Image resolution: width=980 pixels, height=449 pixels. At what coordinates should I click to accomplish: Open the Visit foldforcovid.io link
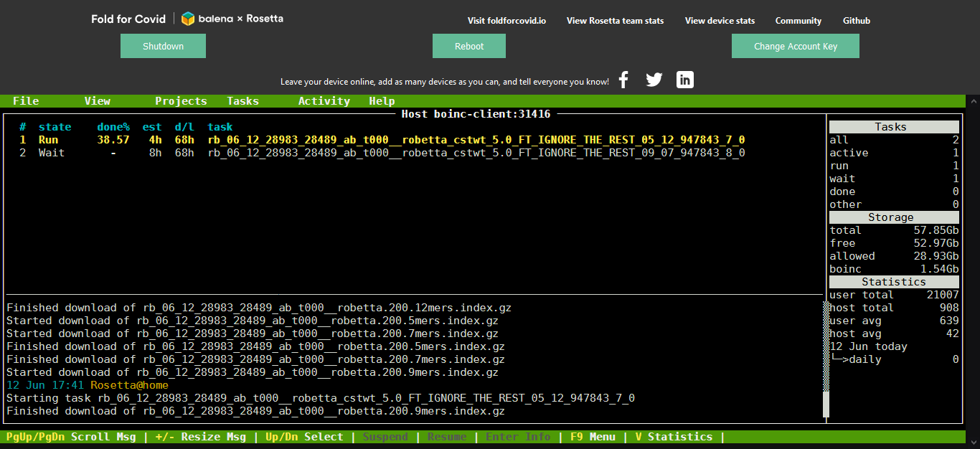coord(507,21)
